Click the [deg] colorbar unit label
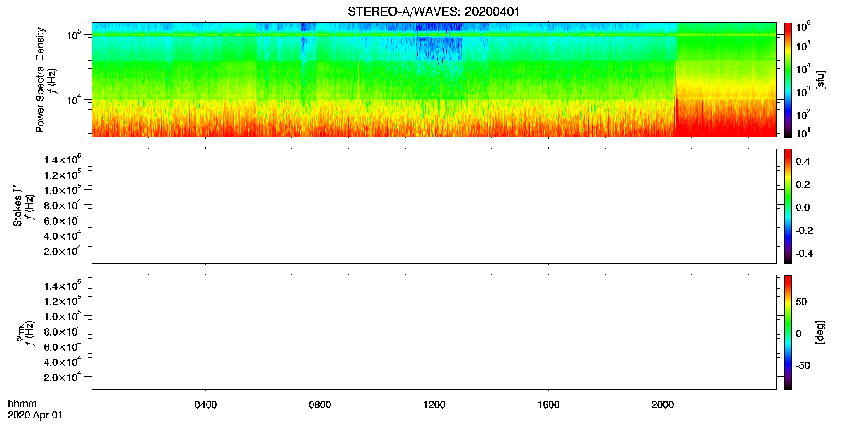 820,332
